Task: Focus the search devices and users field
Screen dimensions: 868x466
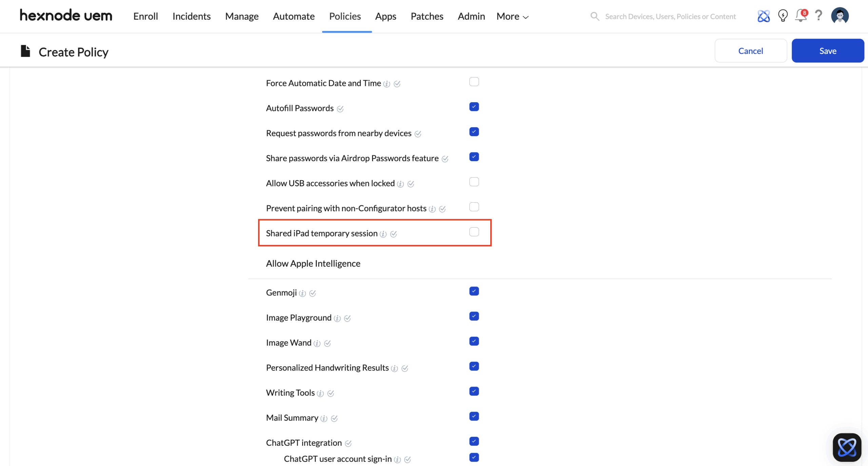Action: click(x=670, y=16)
